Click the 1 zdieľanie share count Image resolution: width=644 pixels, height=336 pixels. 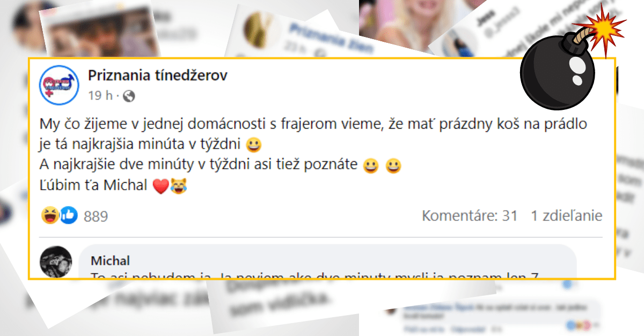567,216
